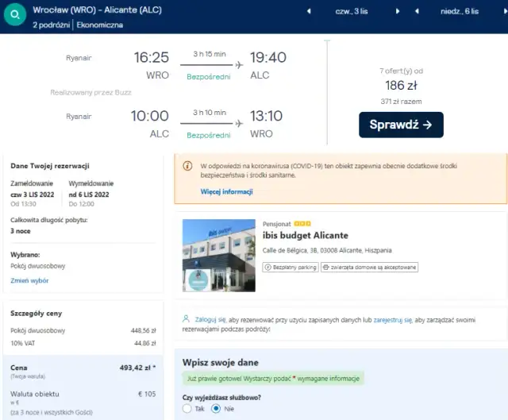Click the Sprawdź button
Viewport: 508px width, 420px height.
tap(401, 125)
